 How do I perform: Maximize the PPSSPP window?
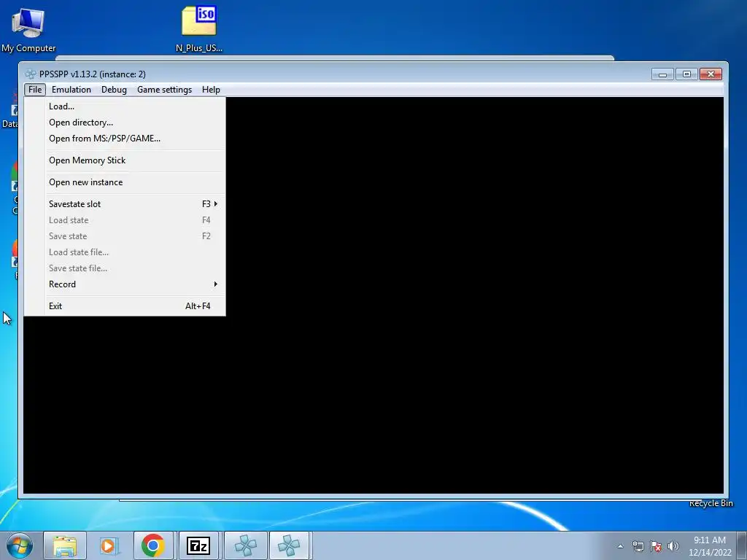point(686,74)
